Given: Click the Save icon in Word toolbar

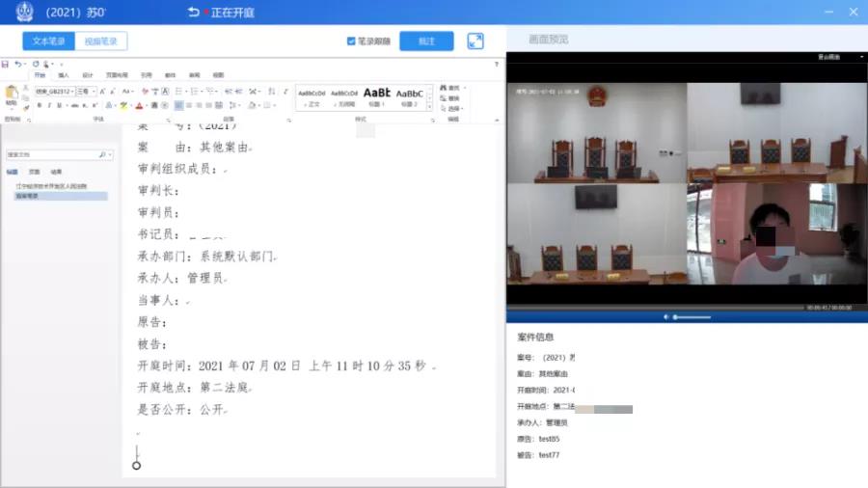Looking at the screenshot, I should point(6,64).
